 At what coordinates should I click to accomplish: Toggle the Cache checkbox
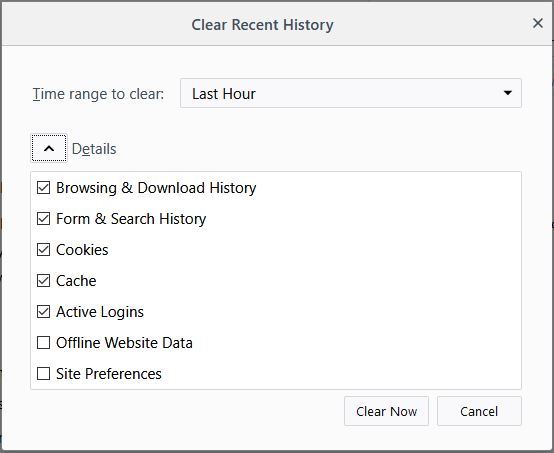coord(43,281)
